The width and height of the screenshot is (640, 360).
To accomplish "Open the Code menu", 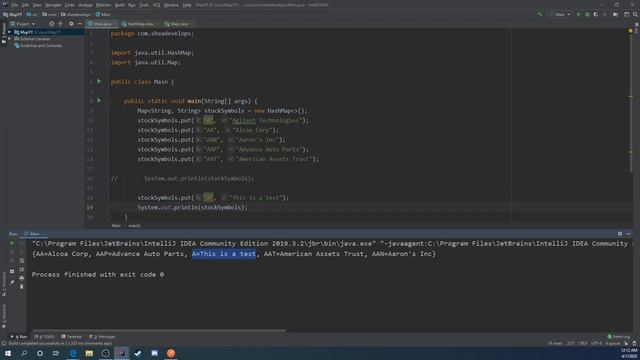I will 70,5.
